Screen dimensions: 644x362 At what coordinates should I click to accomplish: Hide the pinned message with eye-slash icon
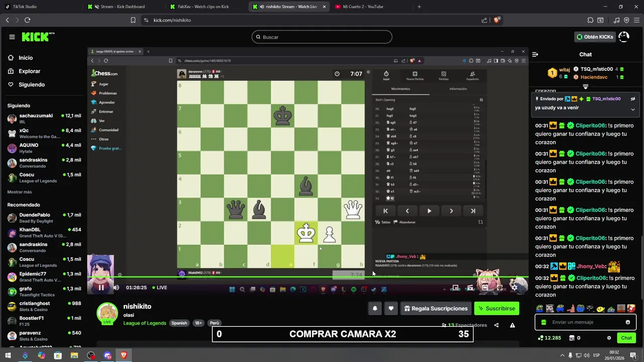point(633,99)
